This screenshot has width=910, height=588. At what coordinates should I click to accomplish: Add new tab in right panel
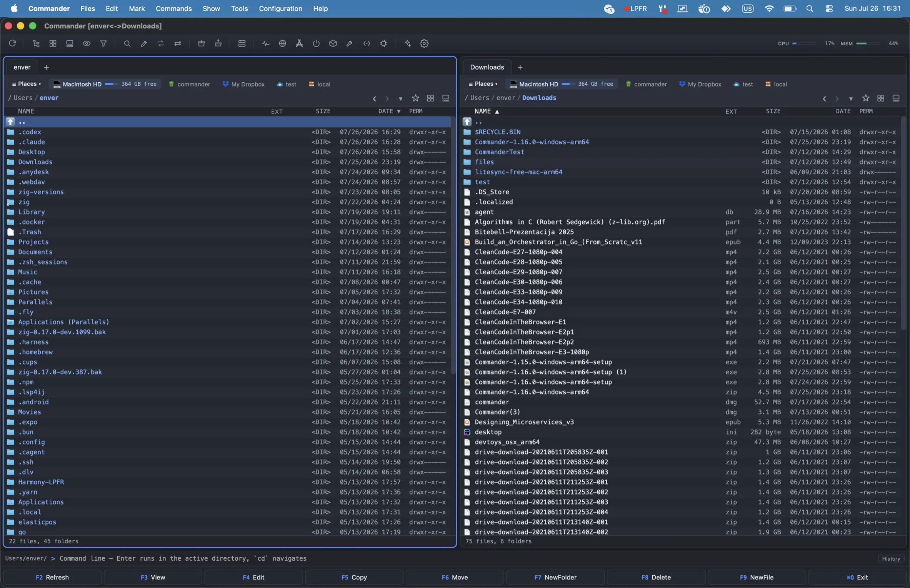coord(520,67)
